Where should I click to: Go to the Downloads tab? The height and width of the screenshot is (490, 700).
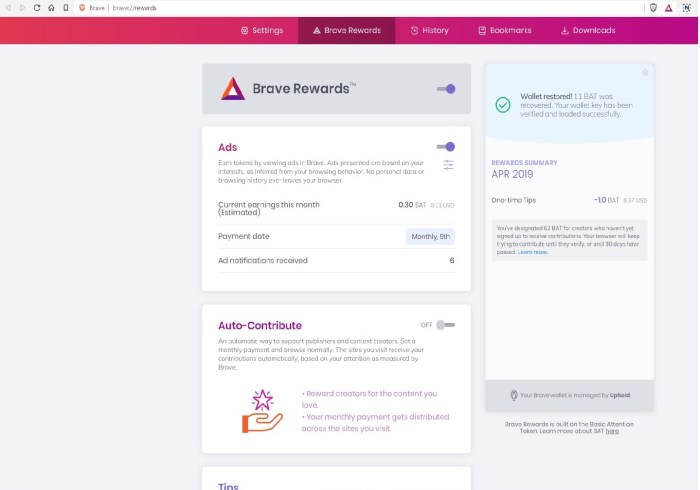pos(588,30)
